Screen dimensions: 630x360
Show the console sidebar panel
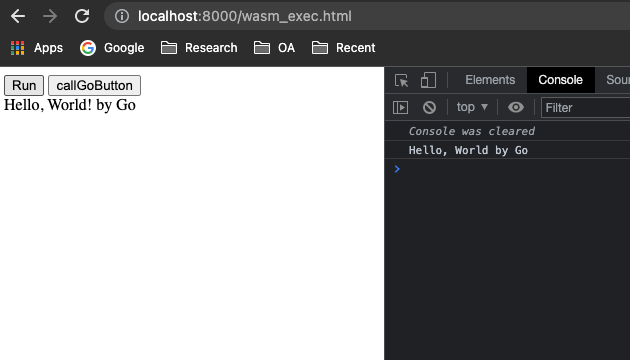tap(400, 107)
